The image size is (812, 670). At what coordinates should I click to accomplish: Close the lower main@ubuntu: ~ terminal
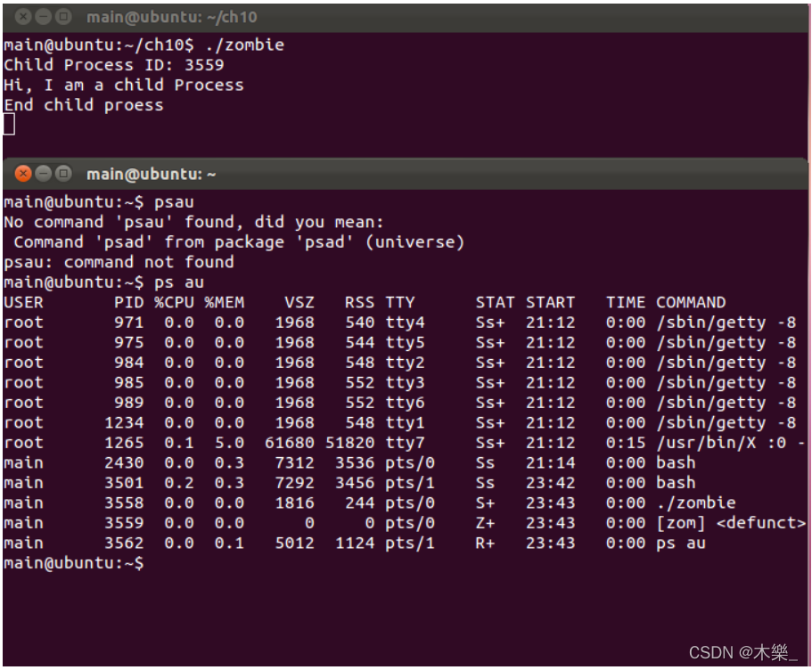(x=23, y=174)
